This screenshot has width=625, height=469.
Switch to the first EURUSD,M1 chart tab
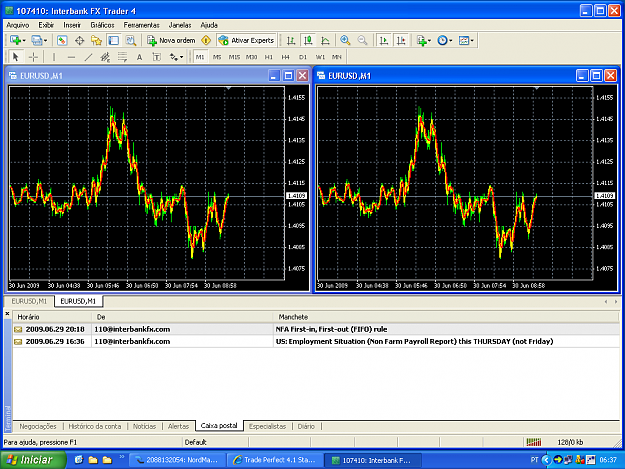coord(29,301)
